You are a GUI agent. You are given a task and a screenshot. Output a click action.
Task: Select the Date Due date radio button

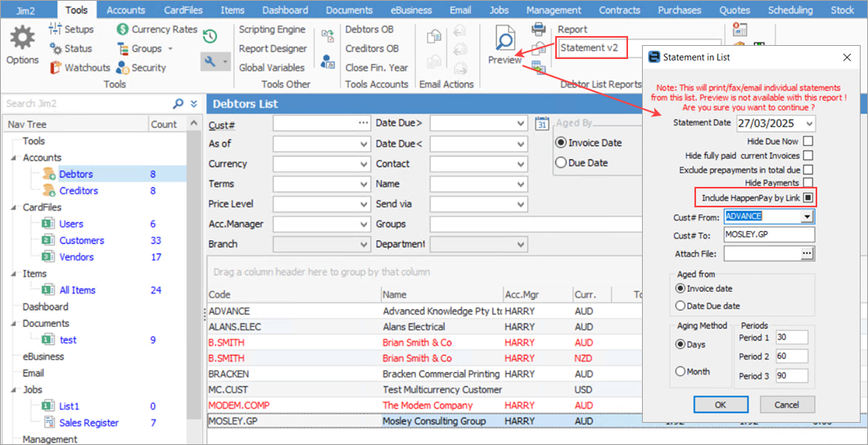coord(680,307)
